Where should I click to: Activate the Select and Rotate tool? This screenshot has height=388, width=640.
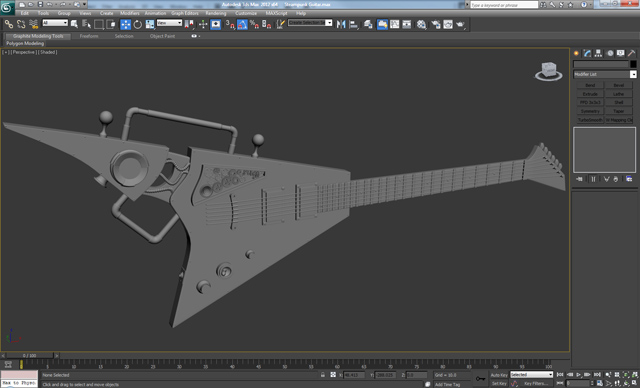(x=138, y=24)
